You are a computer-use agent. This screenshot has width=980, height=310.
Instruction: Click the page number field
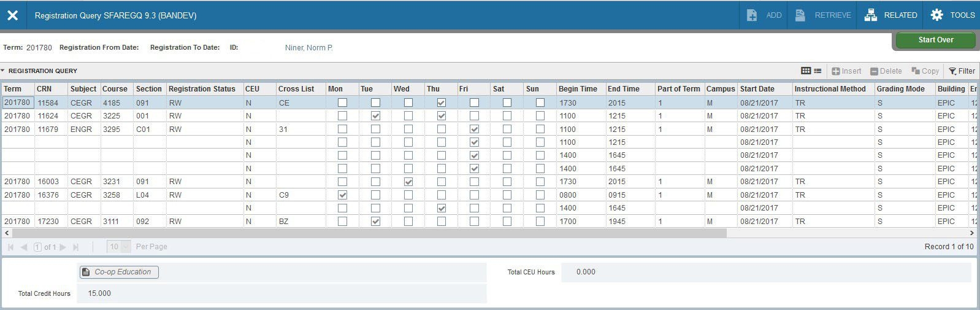click(x=37, y=247)
